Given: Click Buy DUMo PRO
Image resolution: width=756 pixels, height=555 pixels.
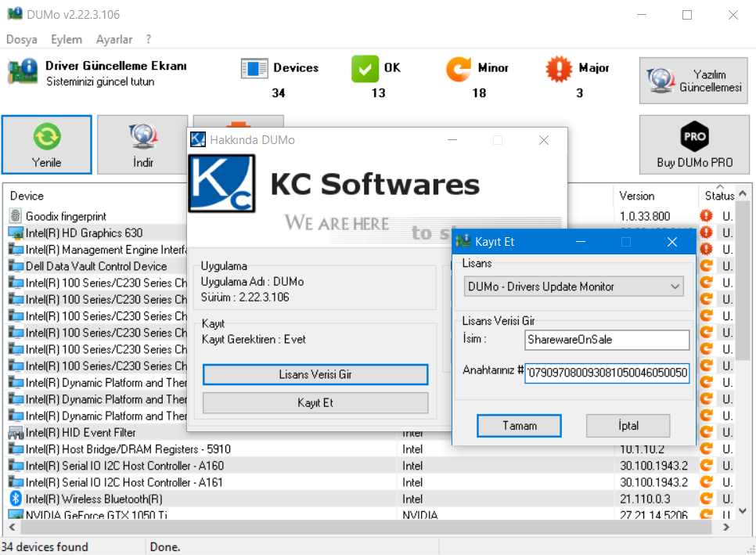Looking at the screenshot, I should [x=694, y=145].
